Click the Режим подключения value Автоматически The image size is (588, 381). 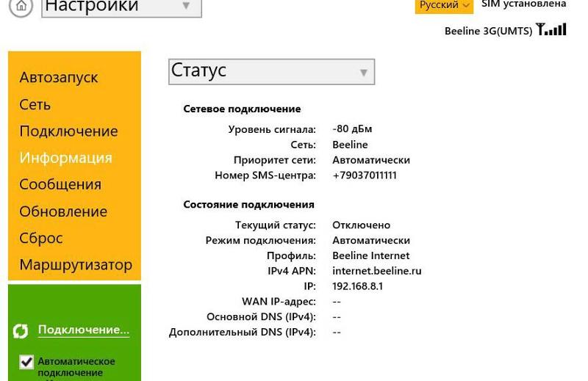(x=371, y=241)
